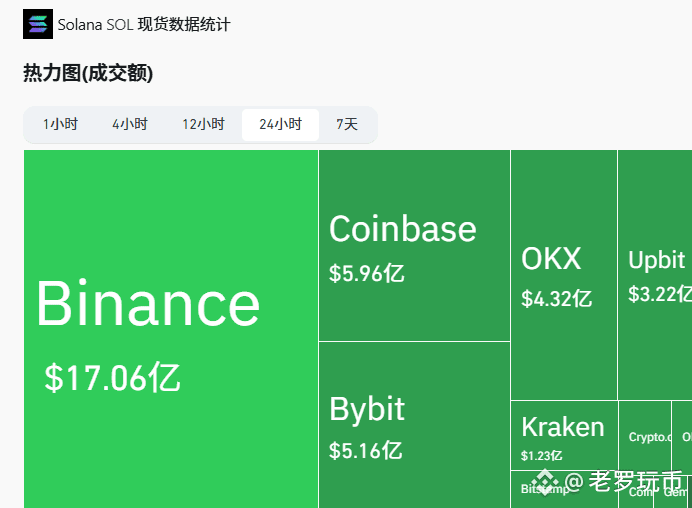Click the Binance watermark logo icon
692x508 pixels.
coord(545,482)
